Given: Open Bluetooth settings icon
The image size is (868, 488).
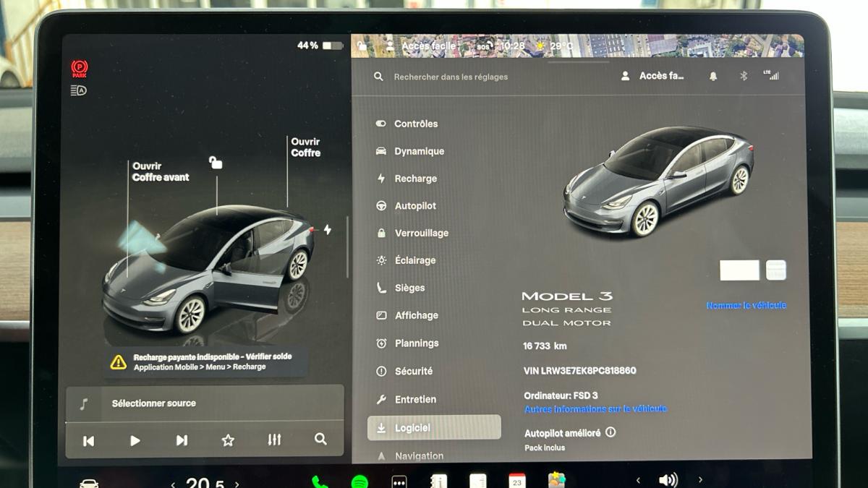Looking at the screenshot, I should point(744,76).
